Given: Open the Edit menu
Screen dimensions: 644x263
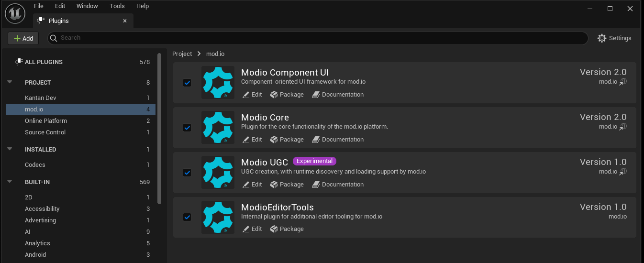Looking at the screenshot, I should click(60, 6).
